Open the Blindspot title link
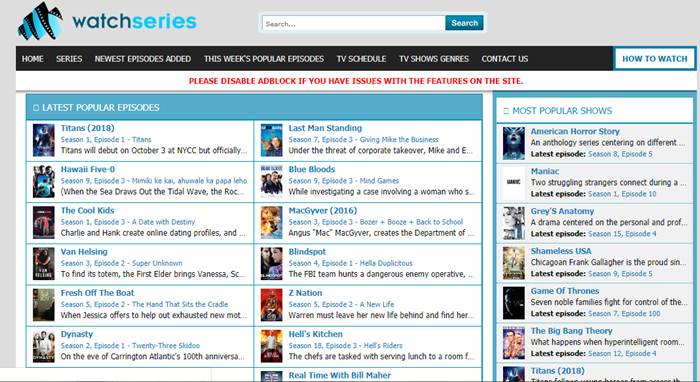Image resolution: width=700 pixels, height=382 pixels. 307,252
